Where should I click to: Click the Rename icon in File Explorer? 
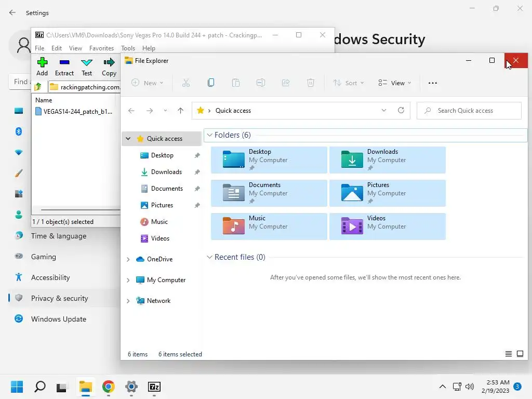(261, 83)
